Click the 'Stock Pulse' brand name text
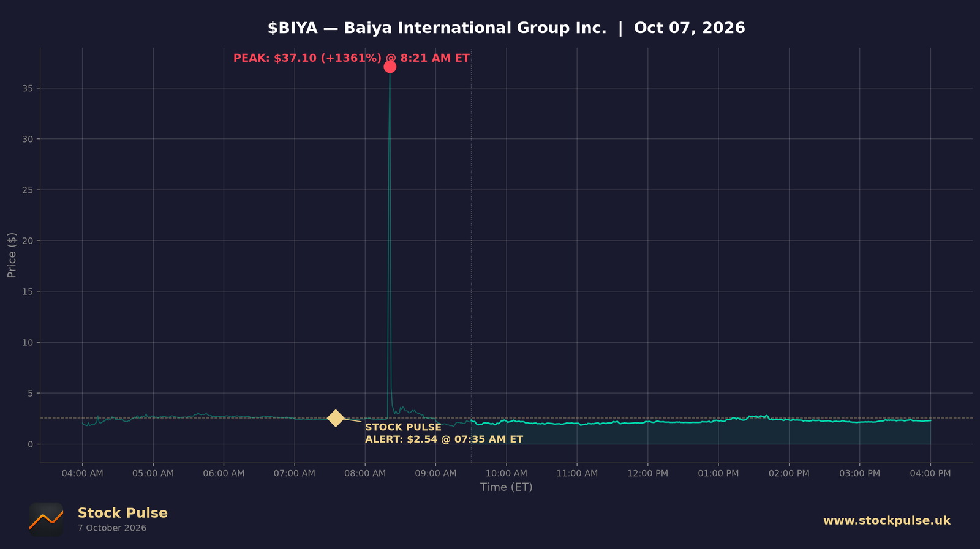Viewport: 980px width, 549px height. point(123,513)
